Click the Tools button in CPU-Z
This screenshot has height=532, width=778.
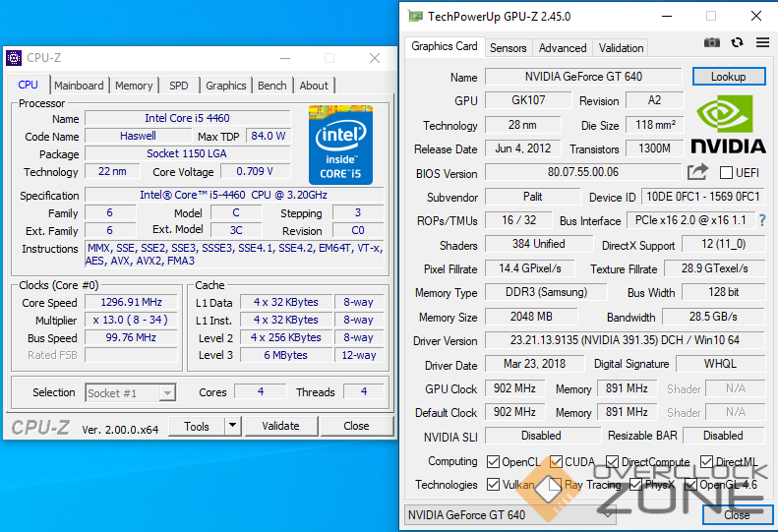(197, 427)
